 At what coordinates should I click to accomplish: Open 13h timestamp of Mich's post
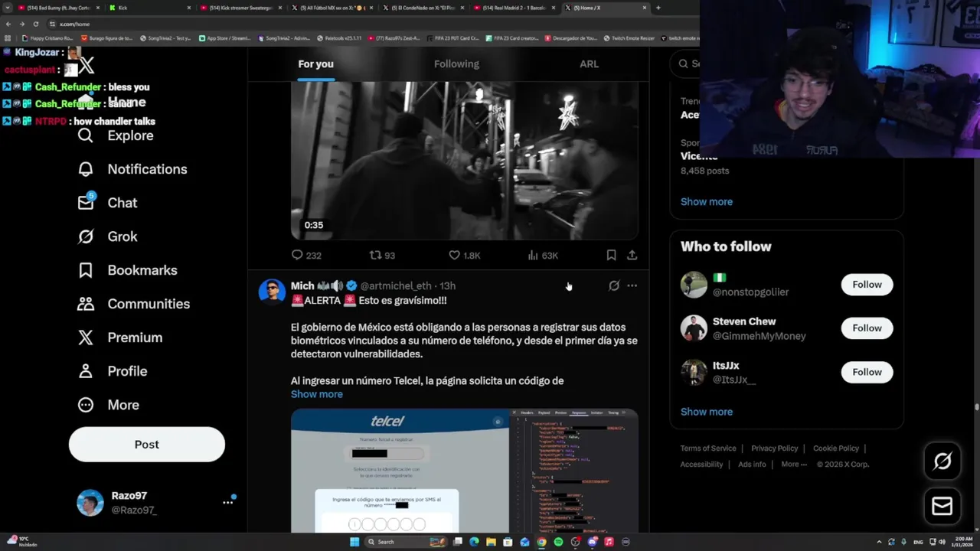(447, 285)
